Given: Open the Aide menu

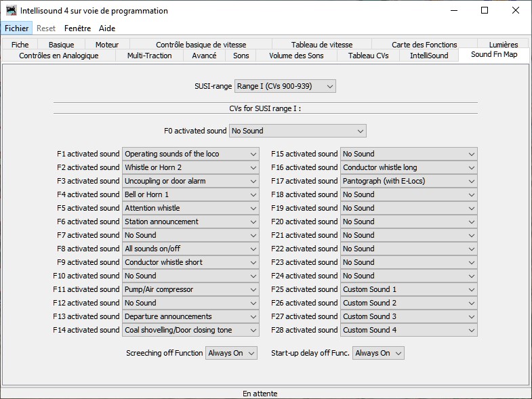Looking at the screenshot, I should click(107, 28).
